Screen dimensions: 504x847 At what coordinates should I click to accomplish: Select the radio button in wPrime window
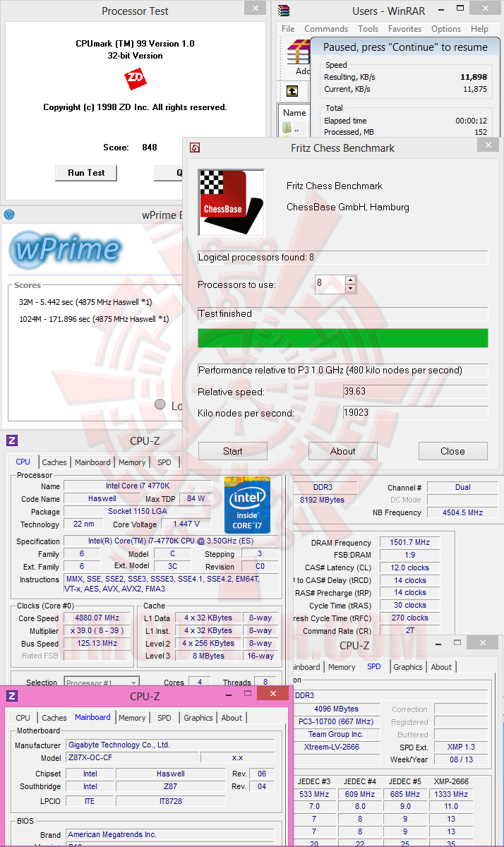(160, 404)
